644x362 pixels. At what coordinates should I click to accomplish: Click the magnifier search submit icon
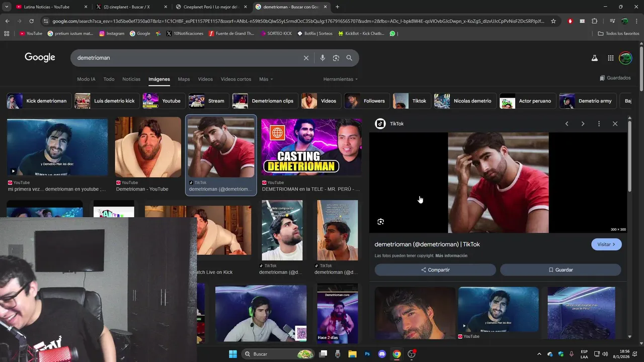pos(349,58)
